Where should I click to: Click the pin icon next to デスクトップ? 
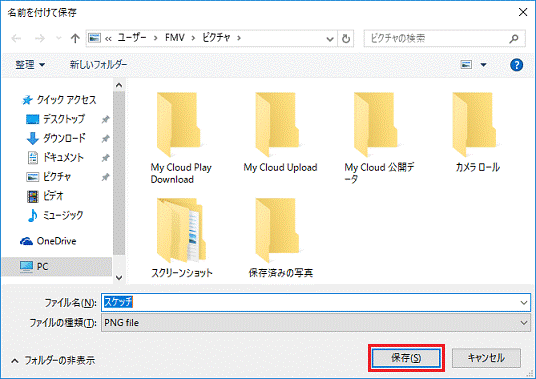(105, 119)
